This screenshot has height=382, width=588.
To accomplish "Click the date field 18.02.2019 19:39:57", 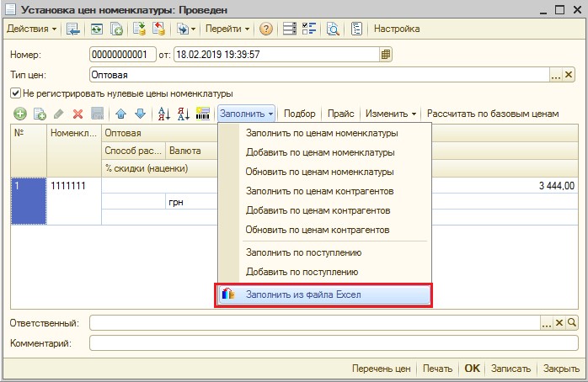I will (x=276, y=55).
